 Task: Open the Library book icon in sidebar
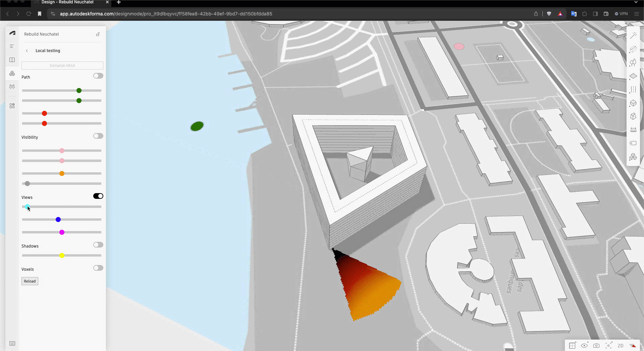coord(12,60)
